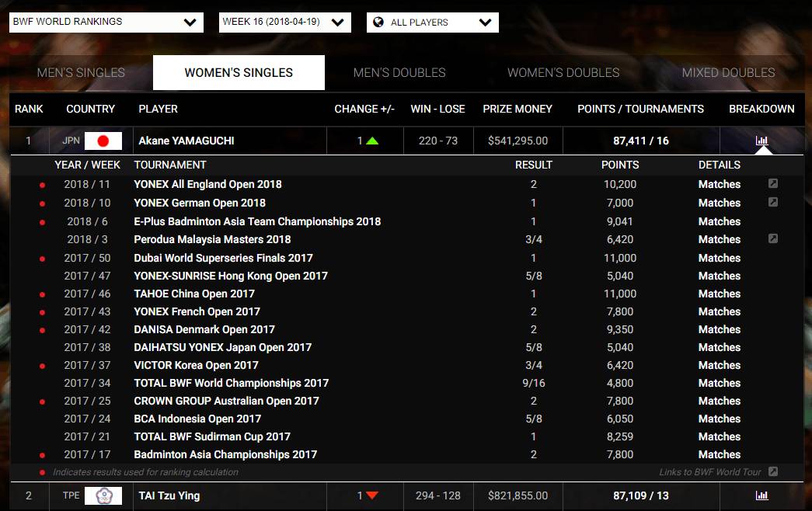The width and height of the screenshot is (812, 511).
Task: Click the 9,041 points value
Action: pyautogui.click(x=620, y=221)
